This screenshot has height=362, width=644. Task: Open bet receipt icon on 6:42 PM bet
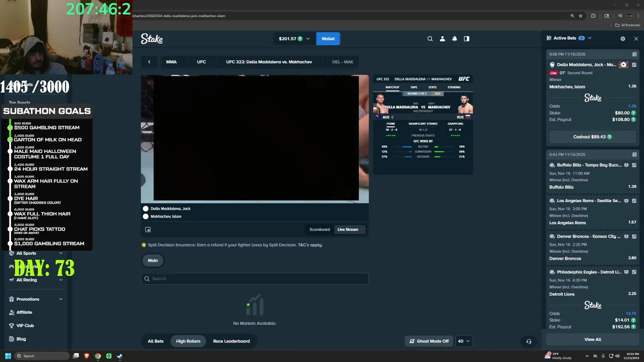[634, 154]
